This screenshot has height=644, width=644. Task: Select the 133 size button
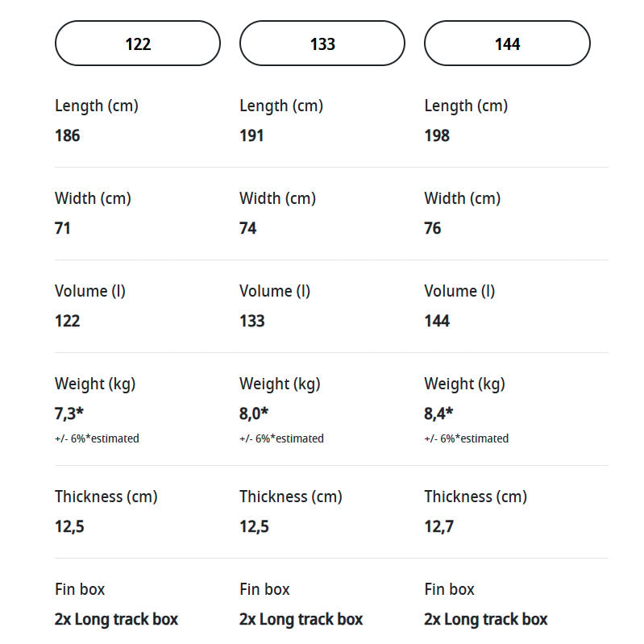(x=322, y=44)
